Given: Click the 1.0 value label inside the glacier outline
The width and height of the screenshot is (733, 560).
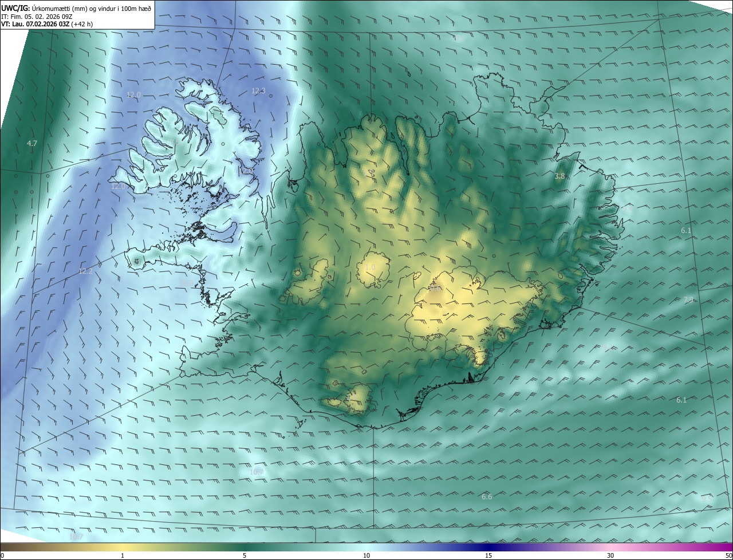Looking at the screenshot, I should tap(370, 267).
